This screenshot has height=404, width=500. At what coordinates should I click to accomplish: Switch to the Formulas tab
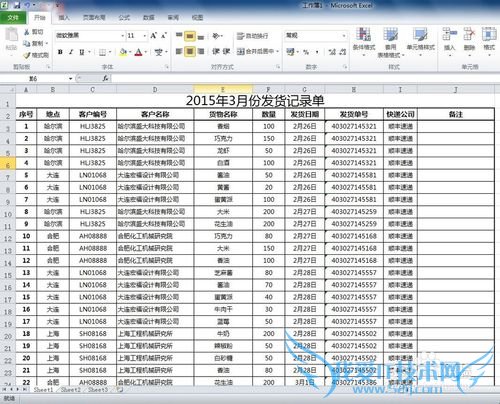coord(124,18)
